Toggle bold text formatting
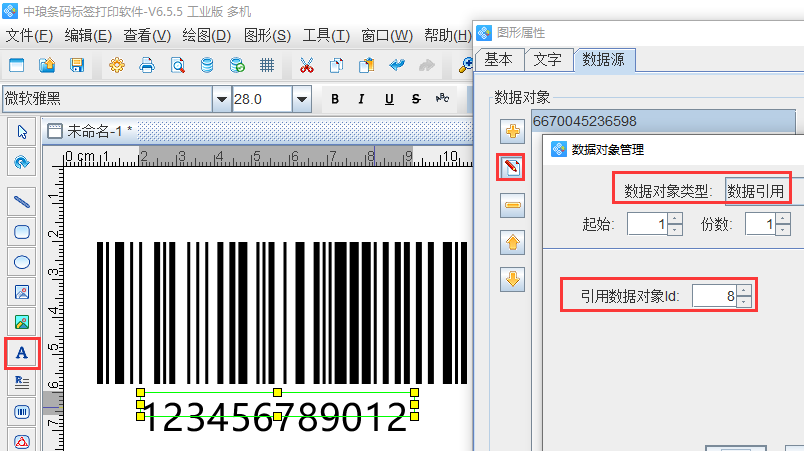This screenshot has width=804, height=451. [335, 99]
